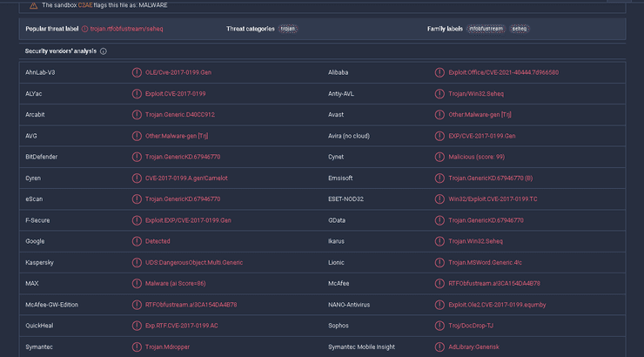Click the alert icon in NANO-Antivirus row
This screenshot has width=644, height=357.
[x=439, y=305]
